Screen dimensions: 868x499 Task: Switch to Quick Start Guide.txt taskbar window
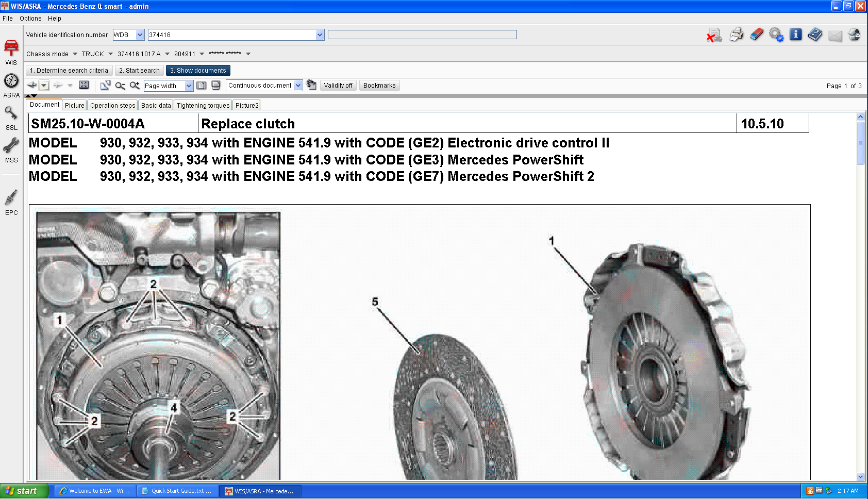pyautogui.click(x=177, y=491)
